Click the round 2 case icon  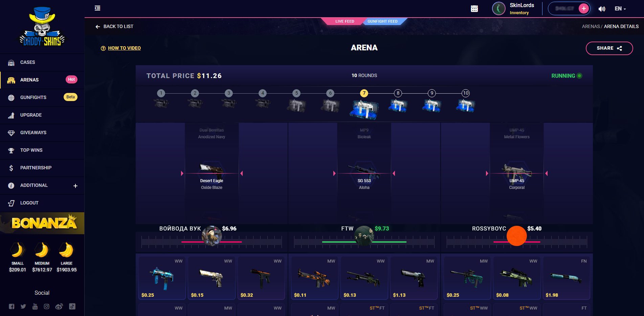pyautogui.click(x=195, y=103)
